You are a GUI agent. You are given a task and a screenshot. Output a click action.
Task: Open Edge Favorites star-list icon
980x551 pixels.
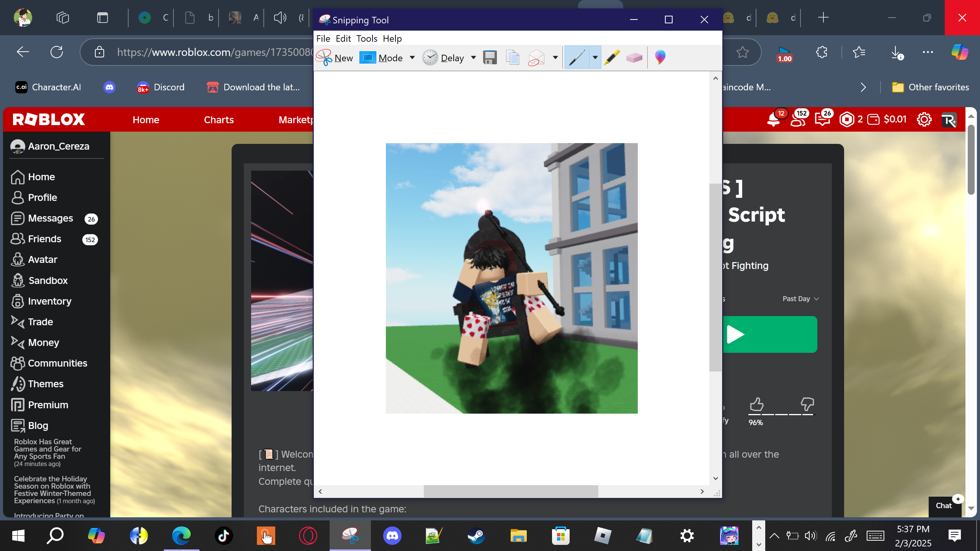point(859,52)
